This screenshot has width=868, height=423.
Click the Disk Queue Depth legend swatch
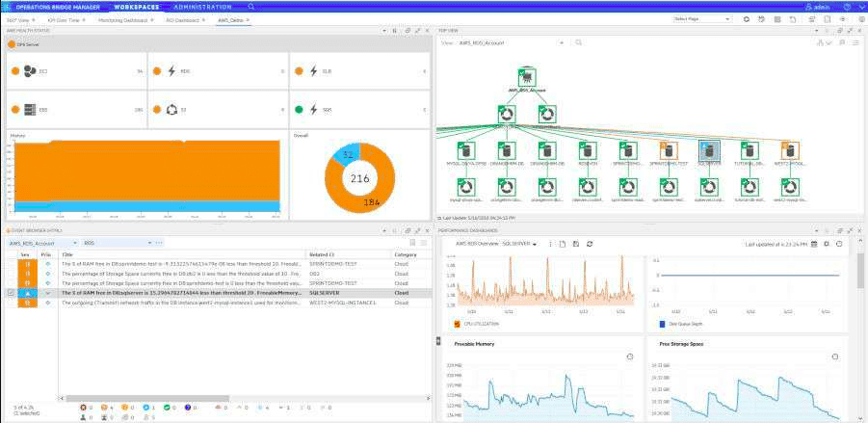coord(662,324)
